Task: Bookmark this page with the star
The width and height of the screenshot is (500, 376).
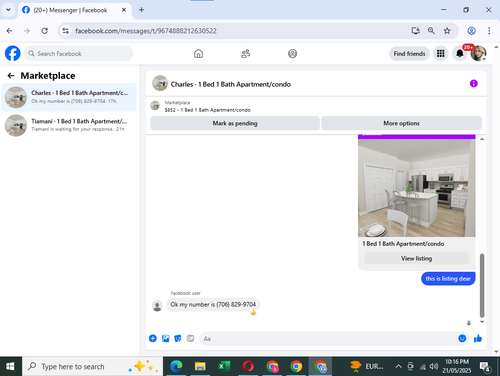Action: 447,31
